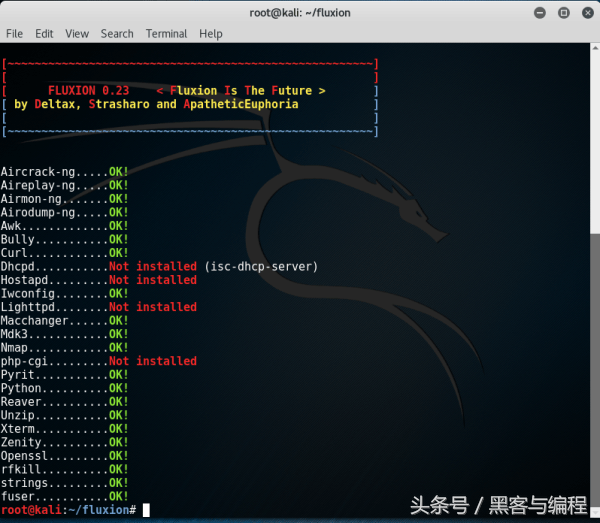Click the Curl status line

[x=64, y=253]
